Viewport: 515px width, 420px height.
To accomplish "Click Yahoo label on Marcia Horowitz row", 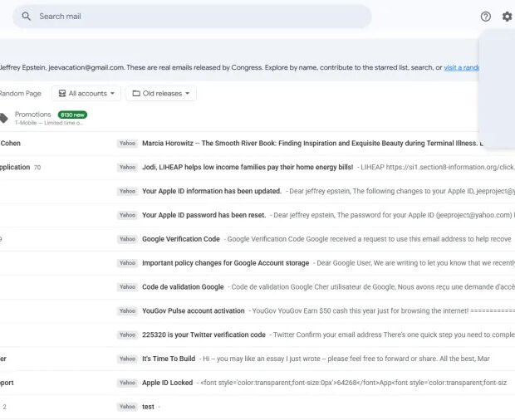I will [127, 144].
